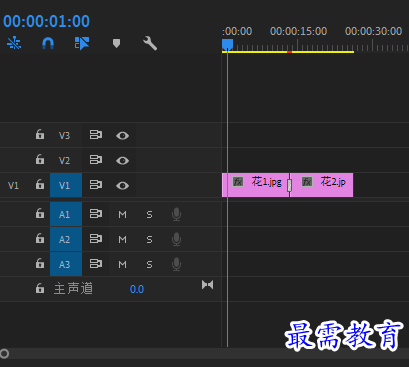Select the 花2.jpg clip

[x=322, y=185]
